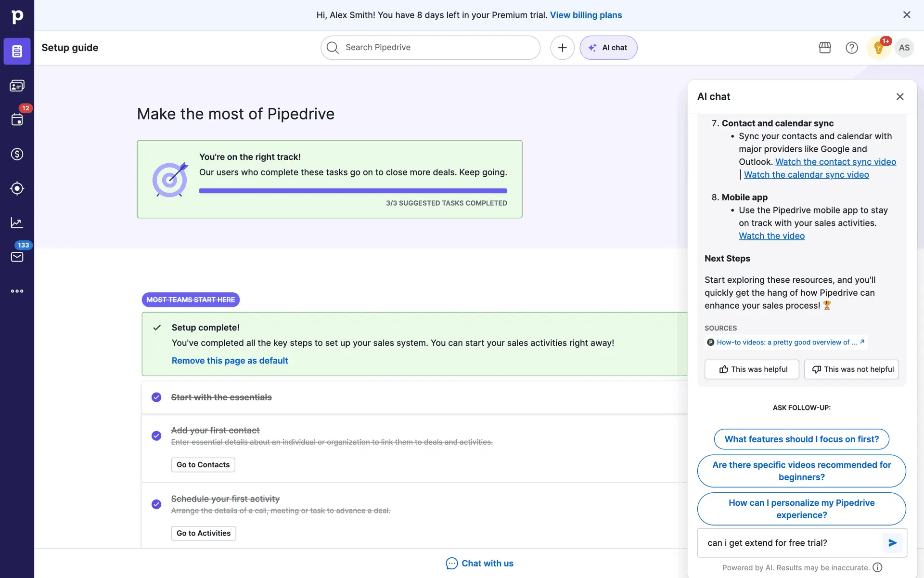The width and height of the screenshot is (924, 578).
Task: Open the View billing plans link
Action: [x=586, y=15]
